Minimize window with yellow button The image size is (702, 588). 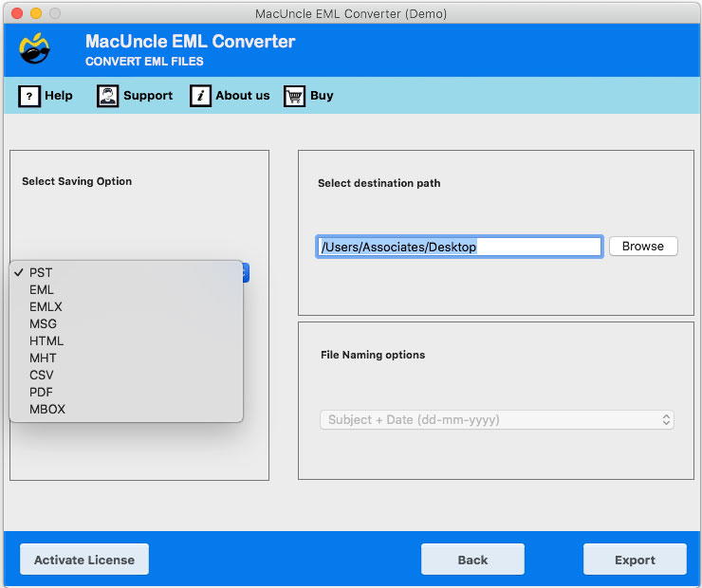pos(36,13)
